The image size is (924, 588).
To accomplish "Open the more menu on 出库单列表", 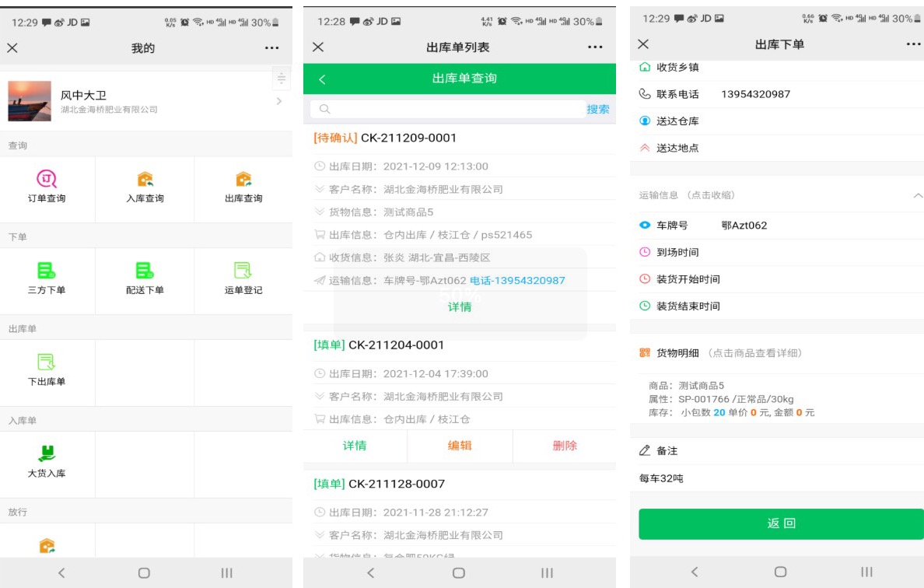I will coord(595,47).
